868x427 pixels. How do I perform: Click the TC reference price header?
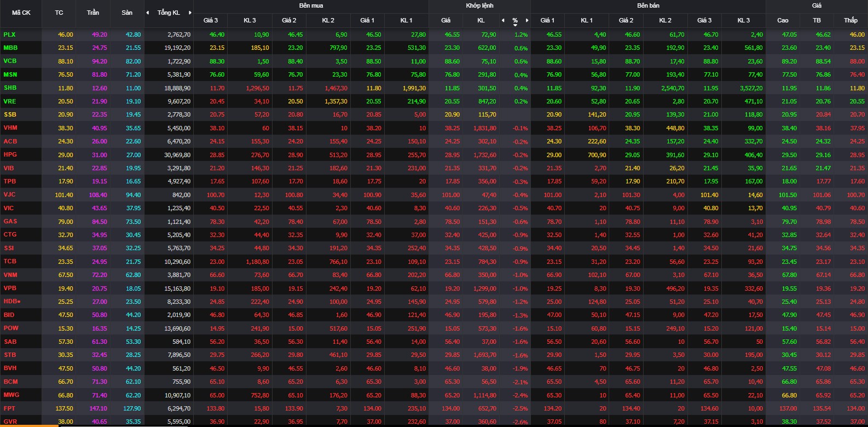[59, 13]
